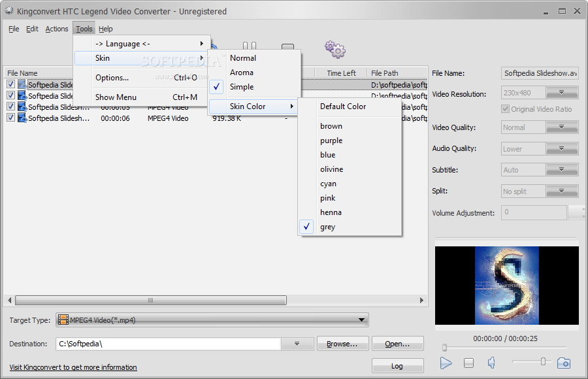588x379 pixels.
Task: Select the Simple skin option
Action: [x=254, y=87]
